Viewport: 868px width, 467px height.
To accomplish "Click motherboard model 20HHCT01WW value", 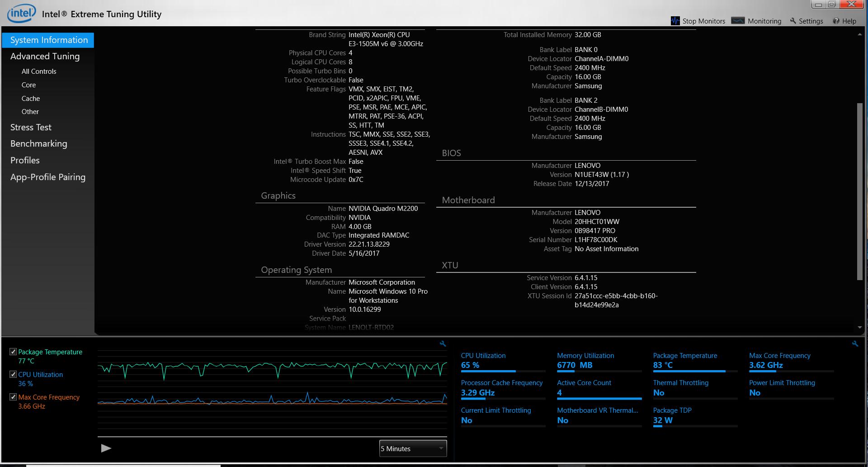I will (x=597, y=222).
